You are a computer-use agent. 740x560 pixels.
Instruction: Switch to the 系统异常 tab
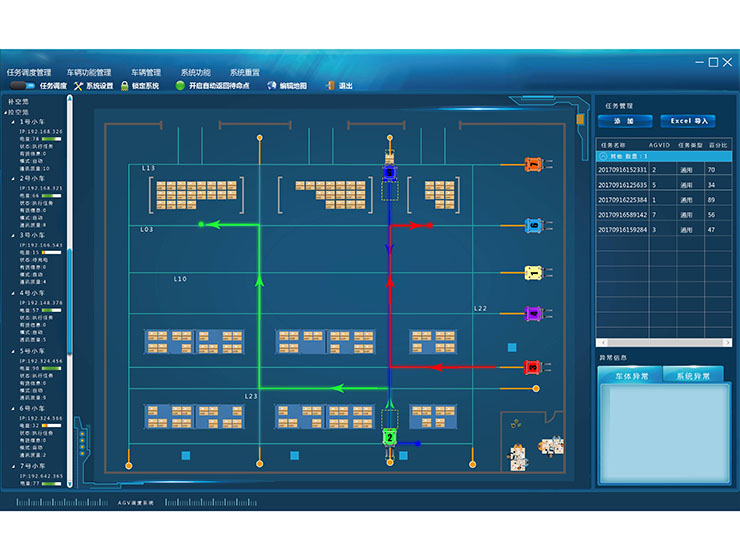click(x=693, y=376)
